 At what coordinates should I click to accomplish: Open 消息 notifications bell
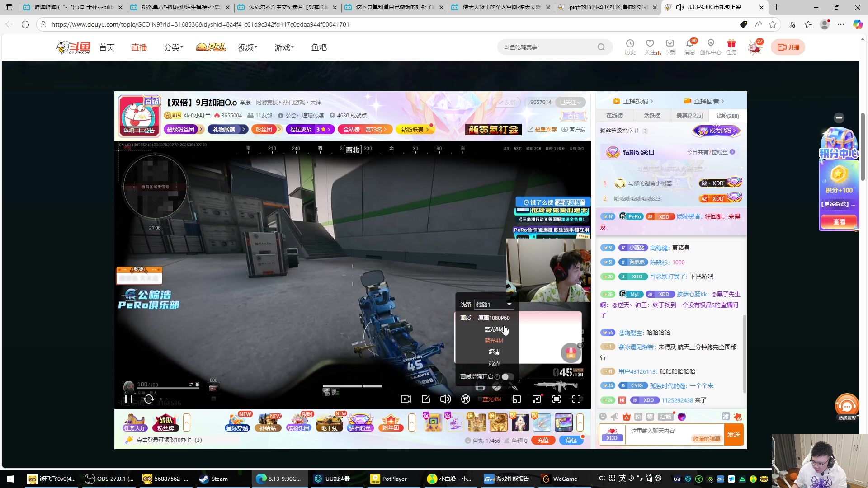[690, 47]
